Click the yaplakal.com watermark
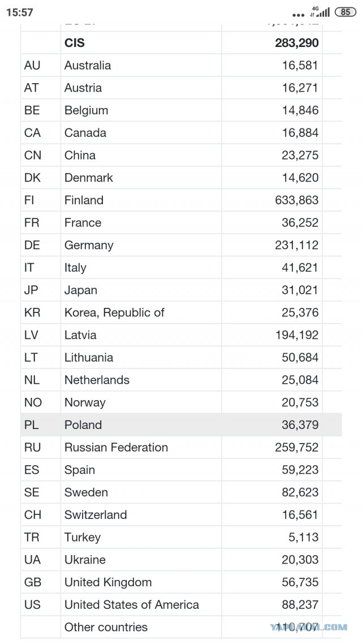 point(309,627)
